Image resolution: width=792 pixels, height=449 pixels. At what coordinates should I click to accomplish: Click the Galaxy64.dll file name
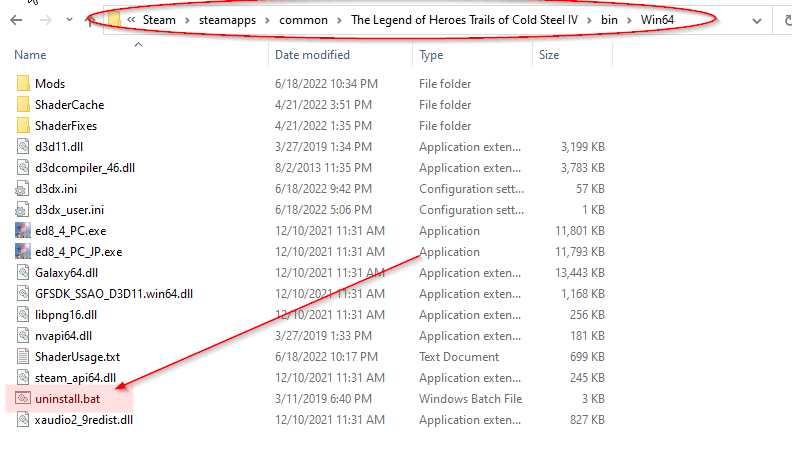pos(66,273)
